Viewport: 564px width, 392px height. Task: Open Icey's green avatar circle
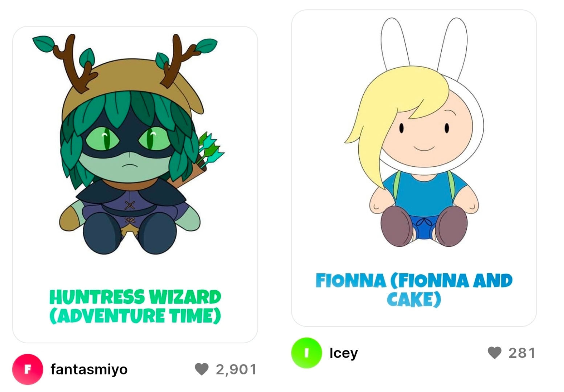[x=307, y=353]
